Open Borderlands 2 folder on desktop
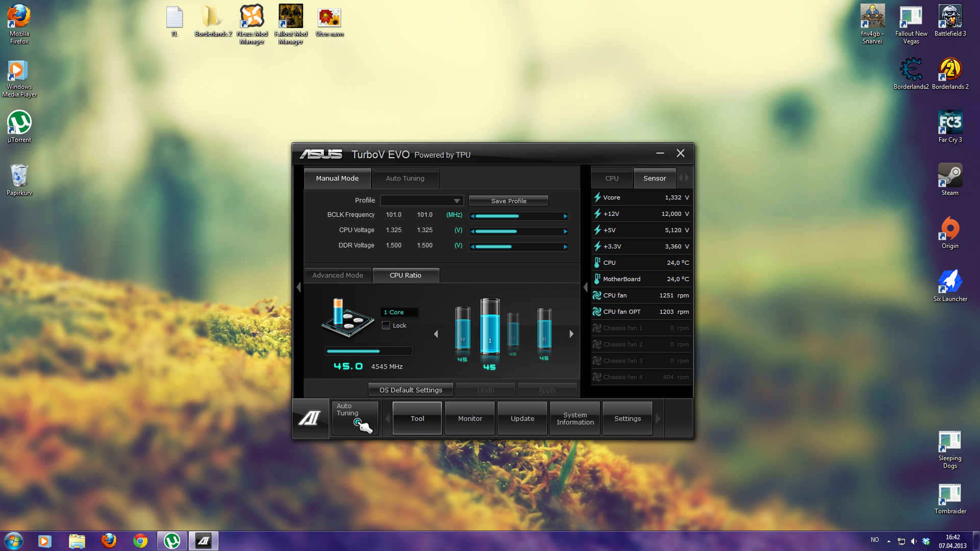 coord(213,20)
